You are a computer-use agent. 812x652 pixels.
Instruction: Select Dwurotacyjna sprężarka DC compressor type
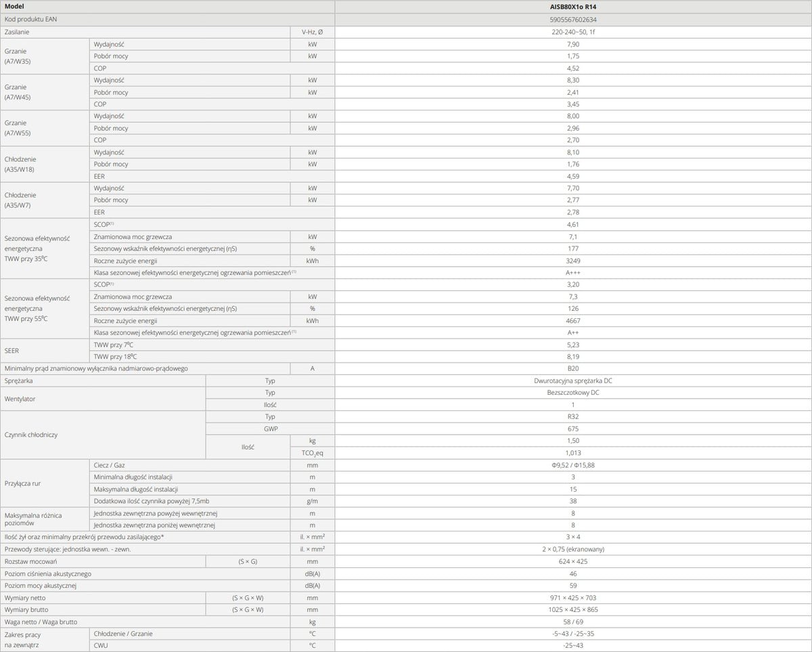573,381
